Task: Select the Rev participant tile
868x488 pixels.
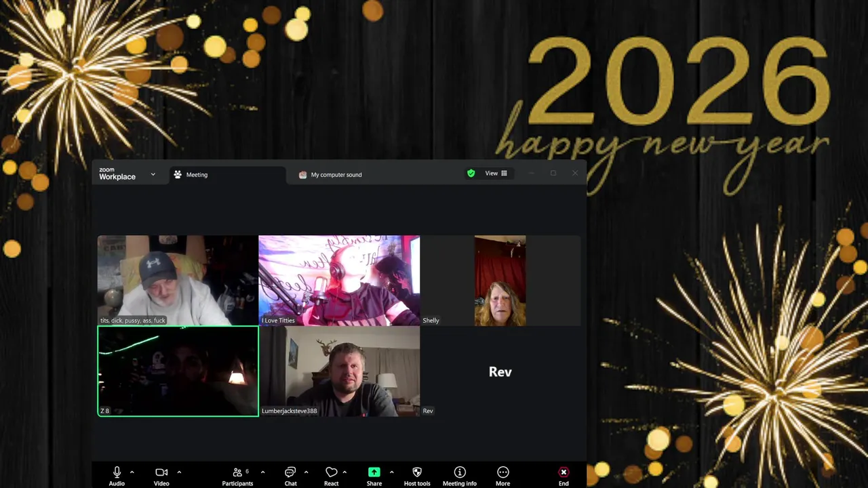Action: click(x=500, y=371)
